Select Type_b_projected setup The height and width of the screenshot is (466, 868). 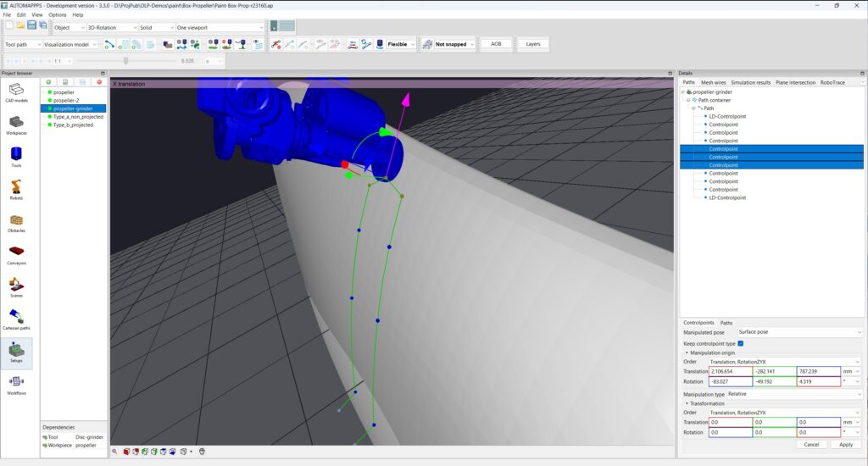(73, 125)
